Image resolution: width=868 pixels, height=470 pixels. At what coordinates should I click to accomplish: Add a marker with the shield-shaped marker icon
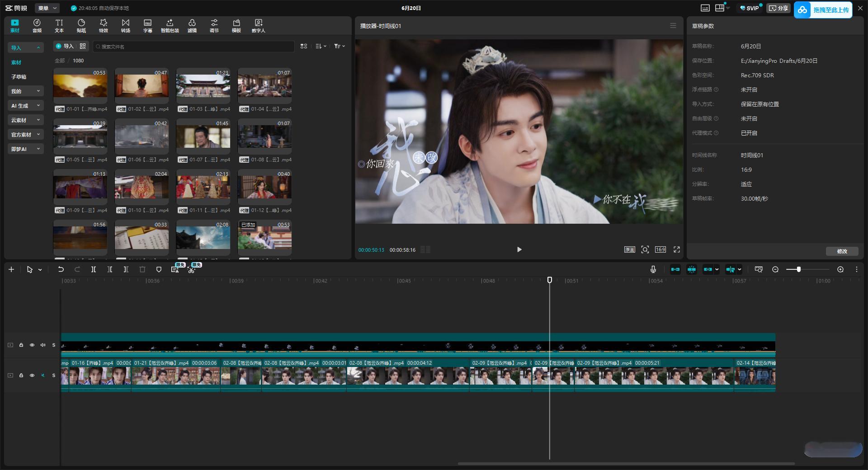pos(159,269)
